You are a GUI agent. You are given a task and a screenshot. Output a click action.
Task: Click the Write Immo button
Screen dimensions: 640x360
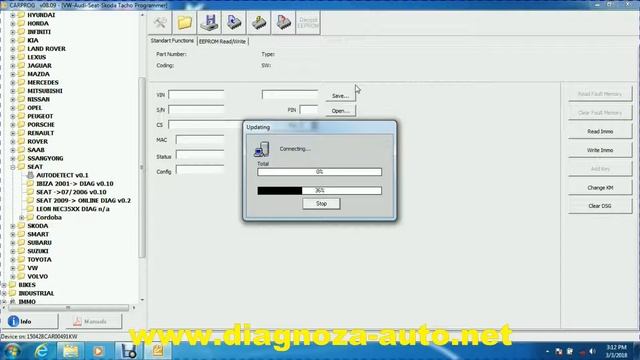pos(600,150)
